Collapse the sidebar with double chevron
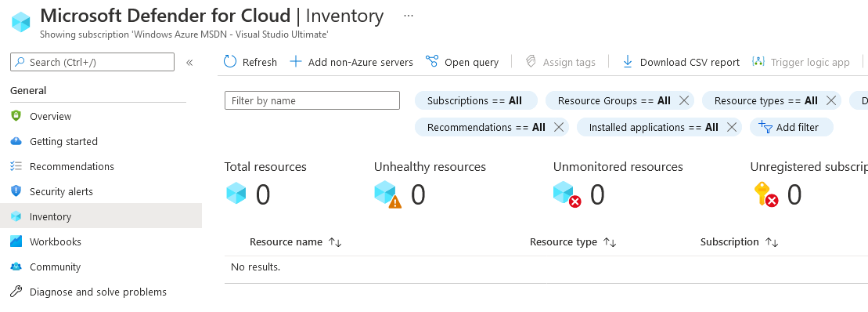 point(189,62)
